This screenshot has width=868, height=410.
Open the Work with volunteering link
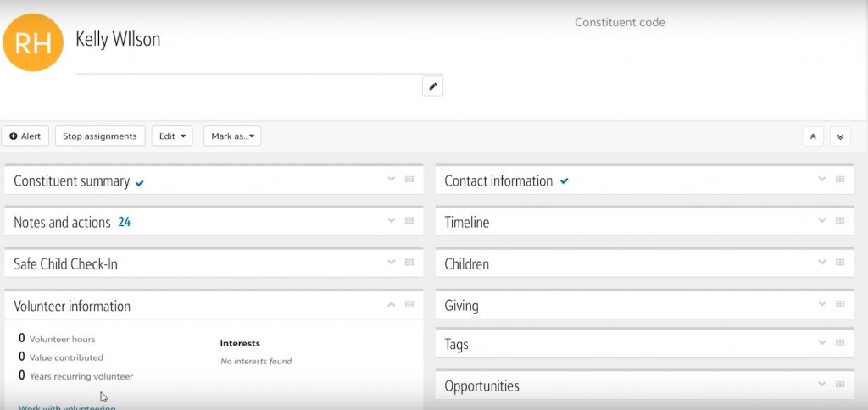(x=67, y=407)
